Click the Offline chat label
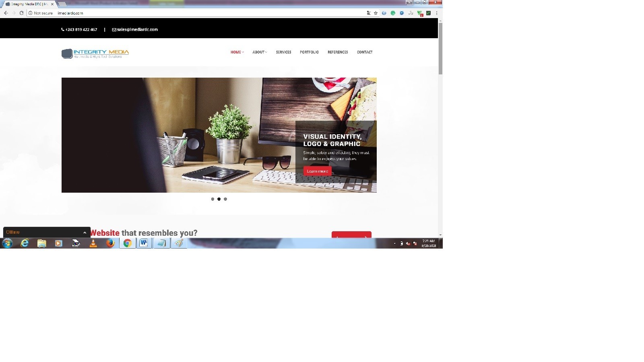The height and width of the screenshot is (362, 644). [13, 232]
